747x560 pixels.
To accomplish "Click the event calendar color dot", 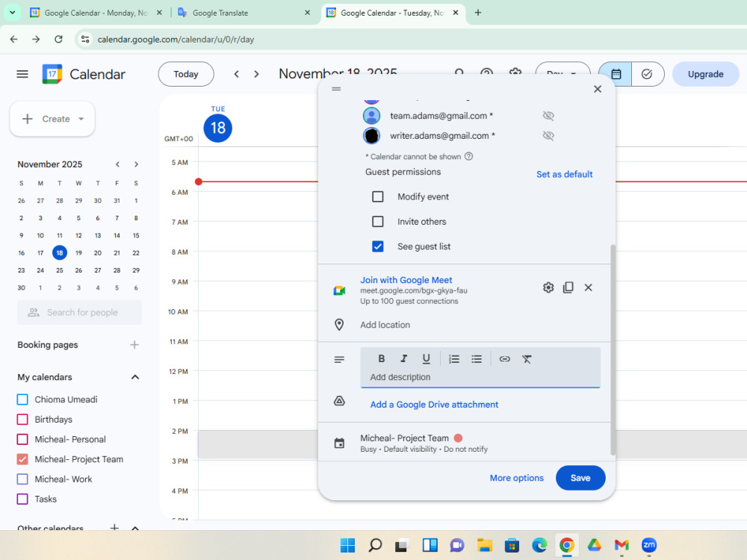I will coord(459,438).
